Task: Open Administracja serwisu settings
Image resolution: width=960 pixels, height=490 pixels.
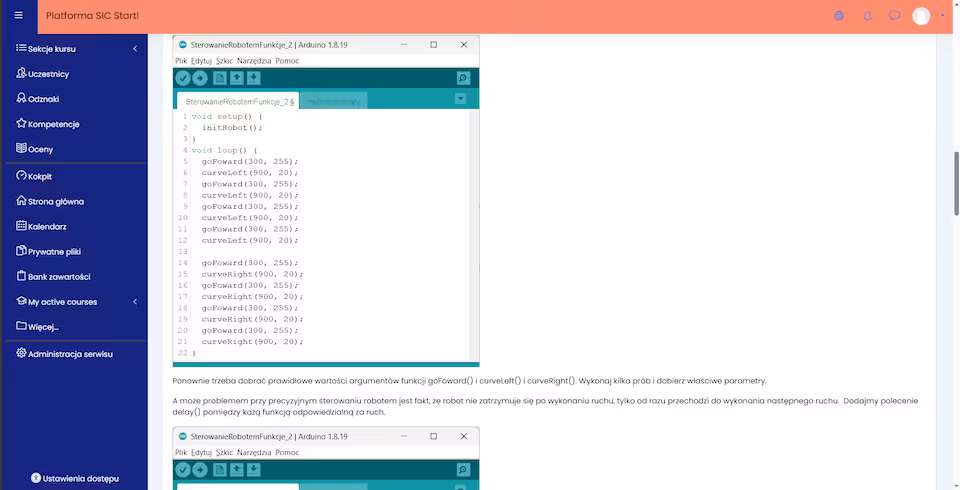Action: (x=70, y=354)
